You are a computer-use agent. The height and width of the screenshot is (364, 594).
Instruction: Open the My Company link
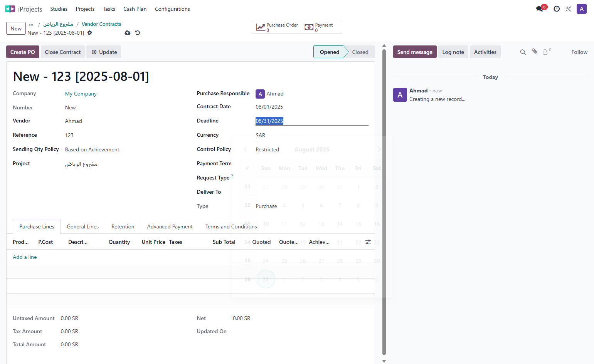[81, 94]
